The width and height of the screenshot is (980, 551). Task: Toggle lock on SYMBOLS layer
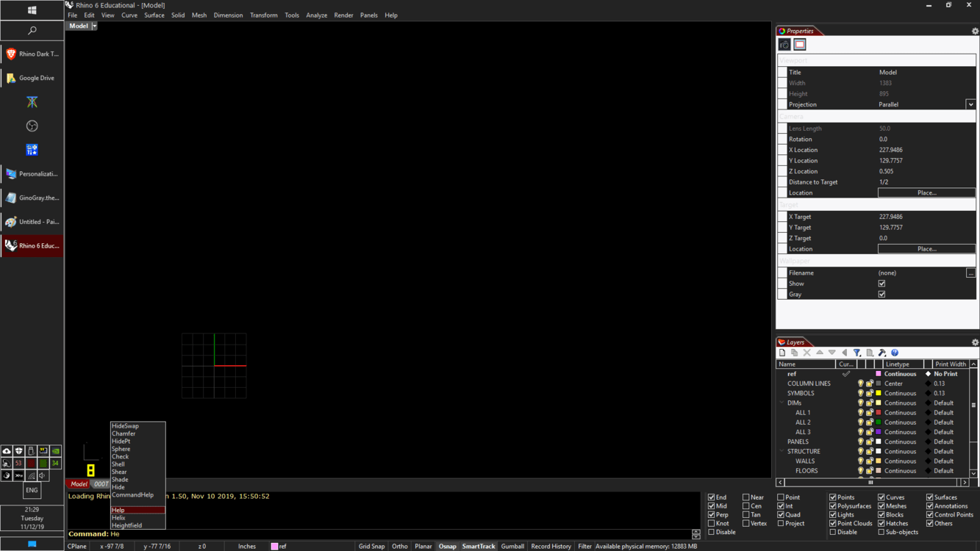870,393
